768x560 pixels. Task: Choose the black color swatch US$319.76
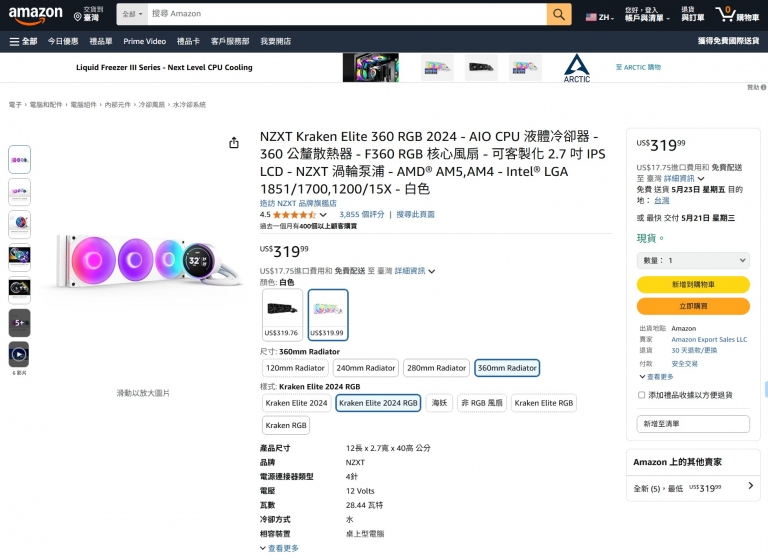[282, 314]
